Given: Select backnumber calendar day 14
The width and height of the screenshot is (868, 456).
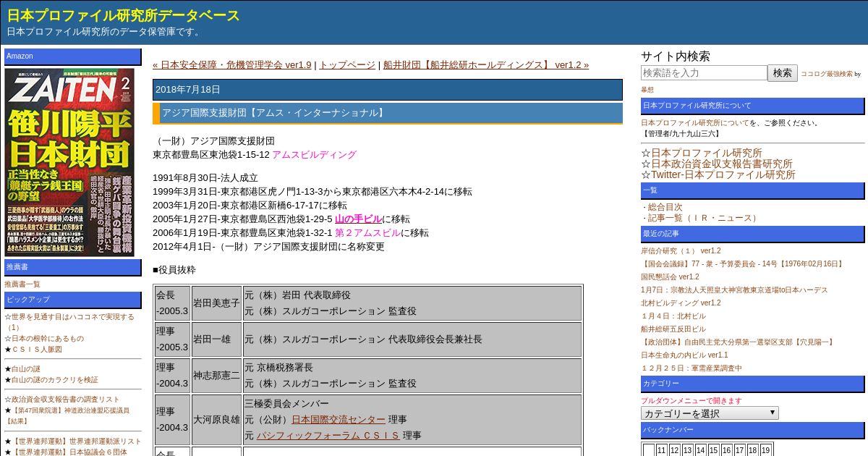Looking at the screenshot, I should pos(700,450).
